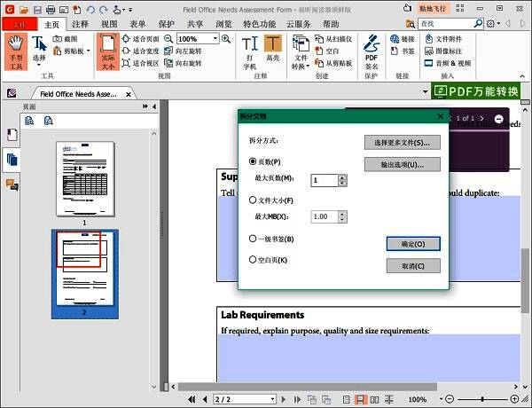Open the zoom percentage dropdown at 100%
Image resolution: width=532 pixels, height=408 pixels.
[x=215, y=39]
